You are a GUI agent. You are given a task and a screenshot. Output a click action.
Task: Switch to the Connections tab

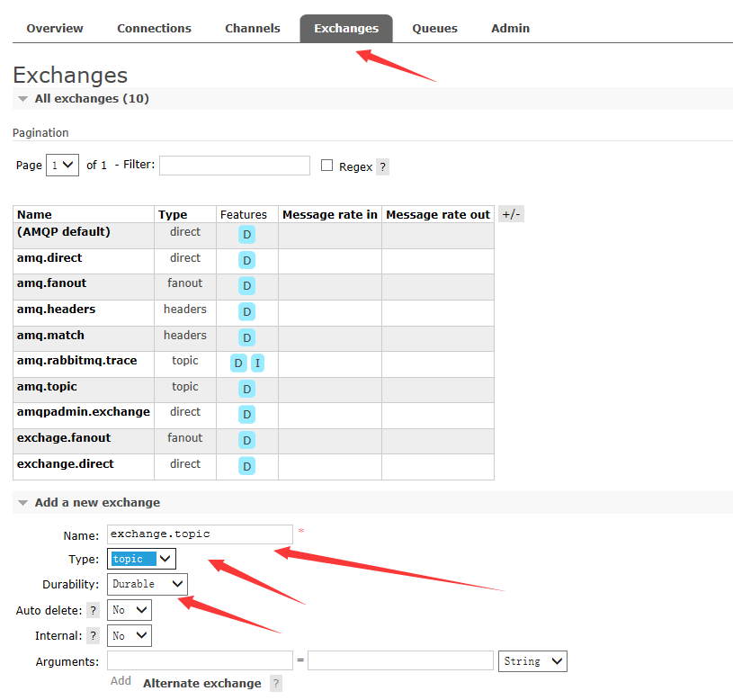[x=155, y=29]
